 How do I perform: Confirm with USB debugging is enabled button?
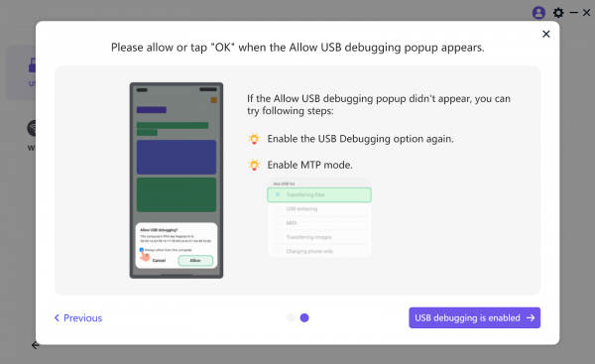click(x=474, y=317)
